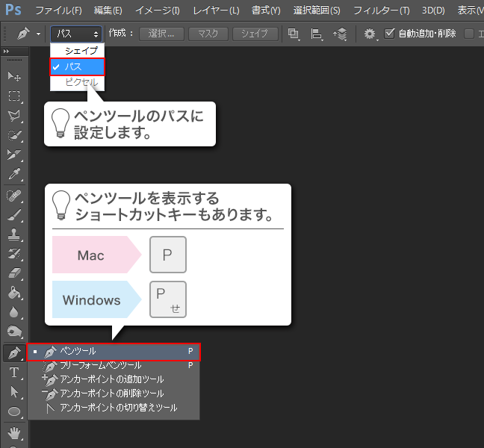
Task: Select the Rectangular Marquee tool
Action: (13, 96)
